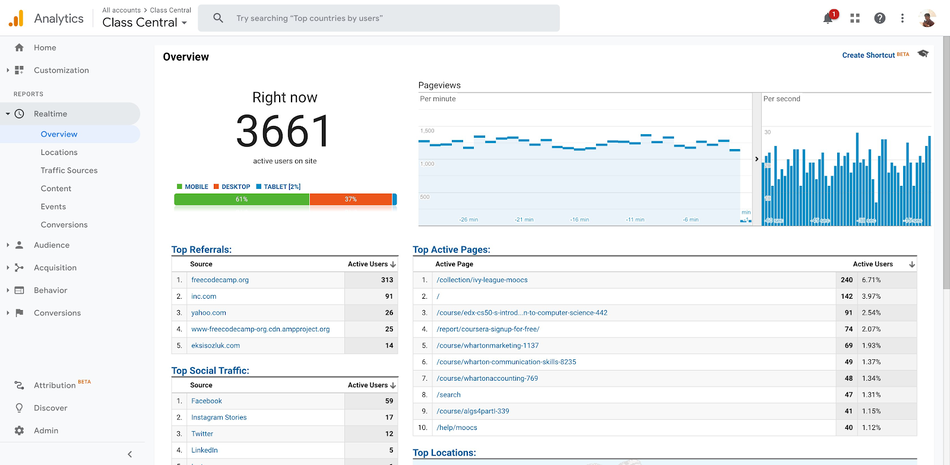Click the Google Analytics logo
Screen dimensions: 950x465
coord(16,18)
